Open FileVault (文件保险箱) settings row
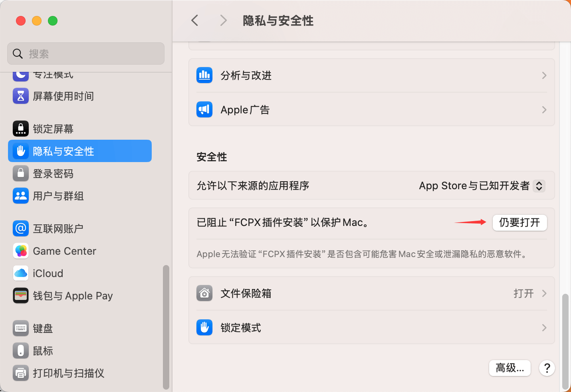This screenshot has width=571, height=392. [x=371, y=293]
